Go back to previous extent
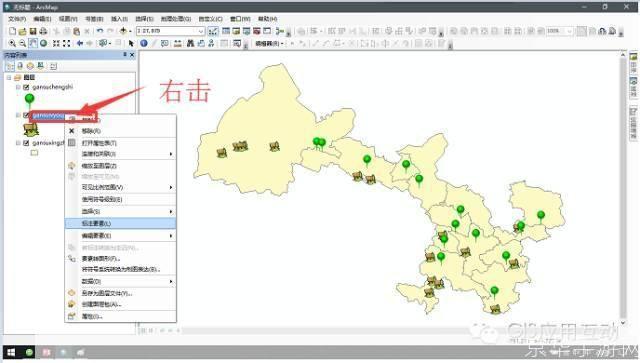This screenshot has height=363, width=640. pos(80,43)
